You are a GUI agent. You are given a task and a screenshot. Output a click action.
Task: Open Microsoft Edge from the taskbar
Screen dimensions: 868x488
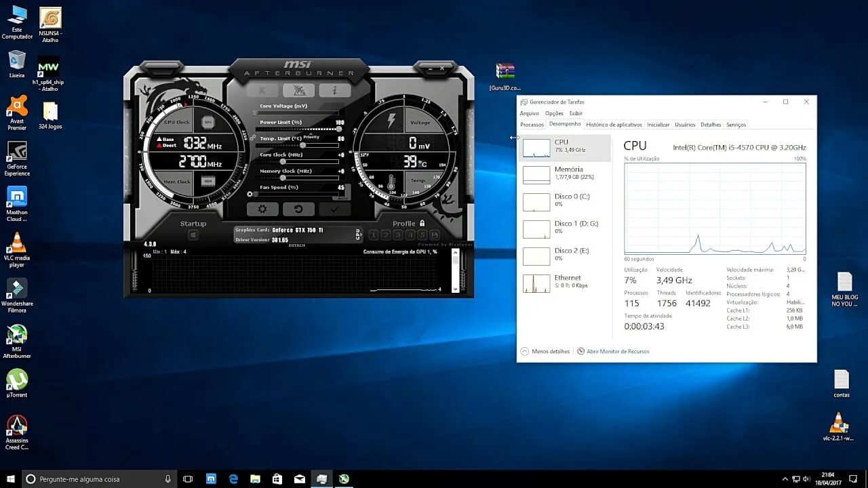coord(233,479)
